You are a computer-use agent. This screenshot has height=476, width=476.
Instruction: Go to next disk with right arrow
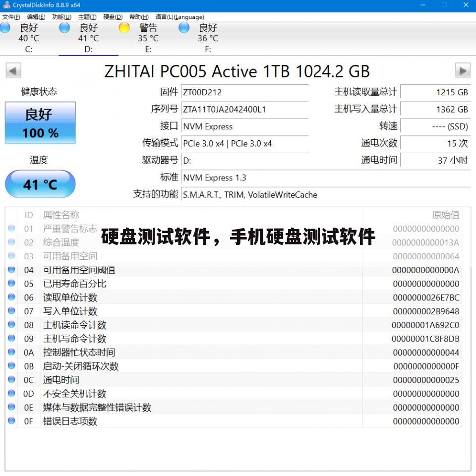[x=463, y=71]
